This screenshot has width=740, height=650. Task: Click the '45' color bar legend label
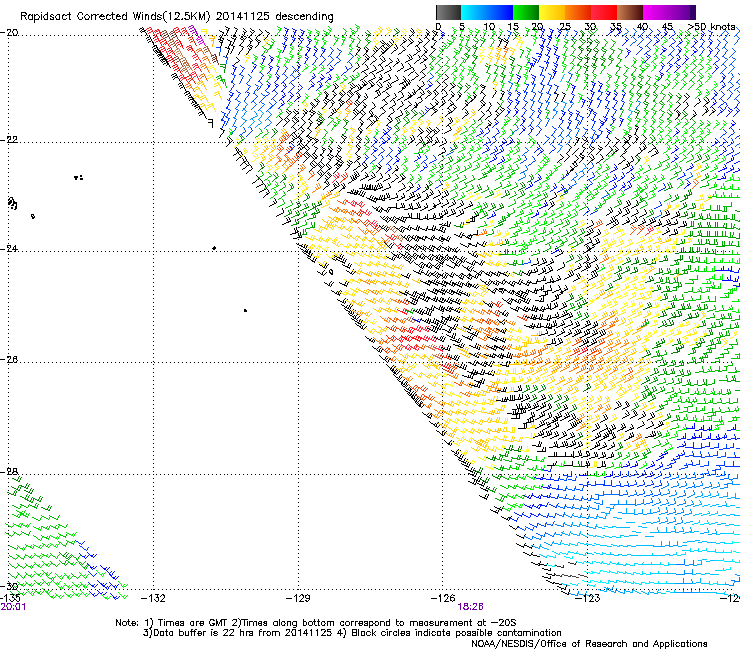point(667,26)
